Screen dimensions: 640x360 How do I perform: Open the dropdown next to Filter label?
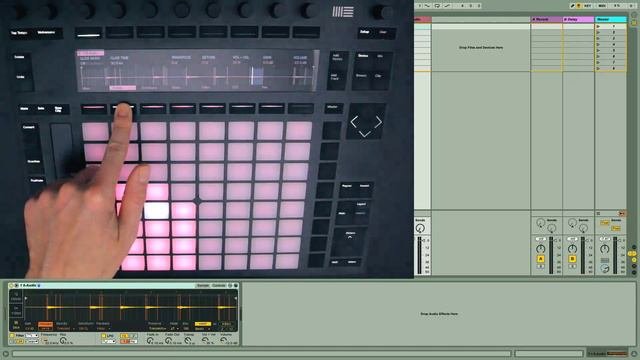pos(32,336)
